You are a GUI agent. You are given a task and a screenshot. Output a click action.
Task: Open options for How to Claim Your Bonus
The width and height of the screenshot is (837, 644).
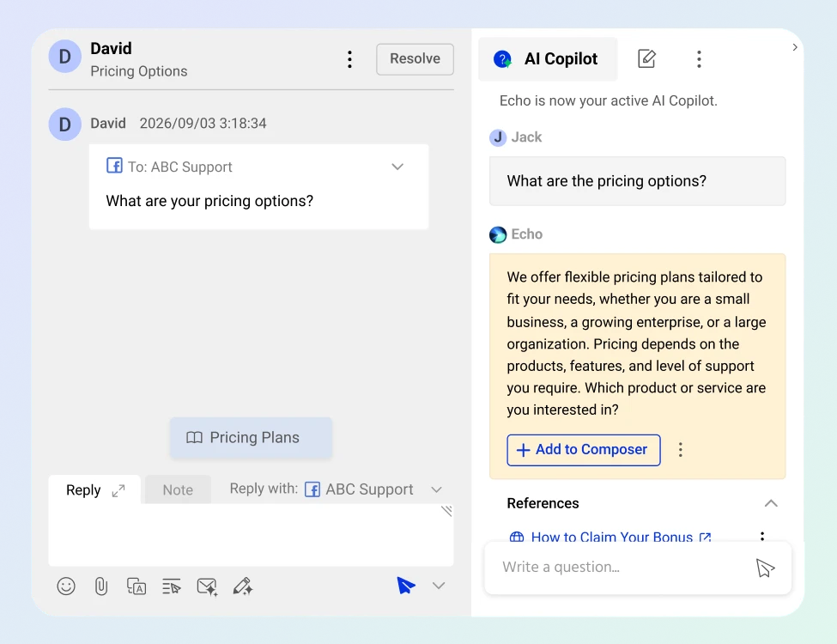pos(762,536)
